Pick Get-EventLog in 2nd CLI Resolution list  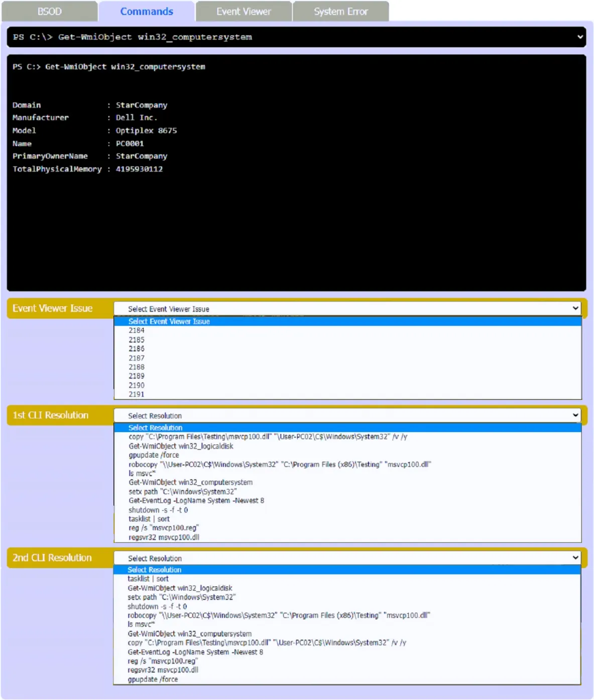(347, 652)
